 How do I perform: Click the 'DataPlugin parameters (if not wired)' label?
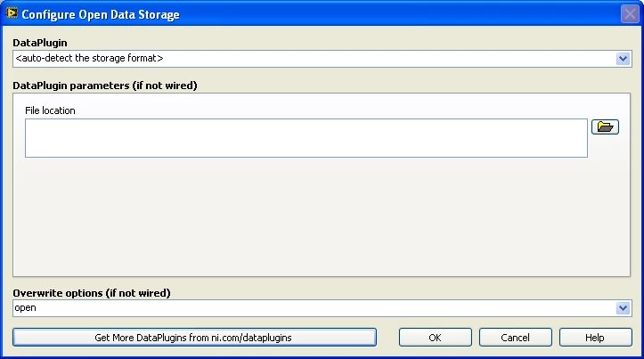(105, 86)
